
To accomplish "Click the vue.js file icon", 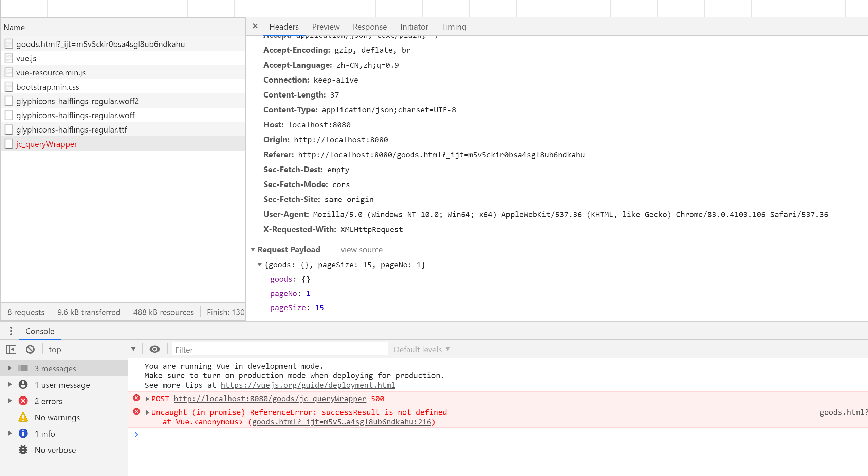I will pyautogui.click(x=9, y=58).
